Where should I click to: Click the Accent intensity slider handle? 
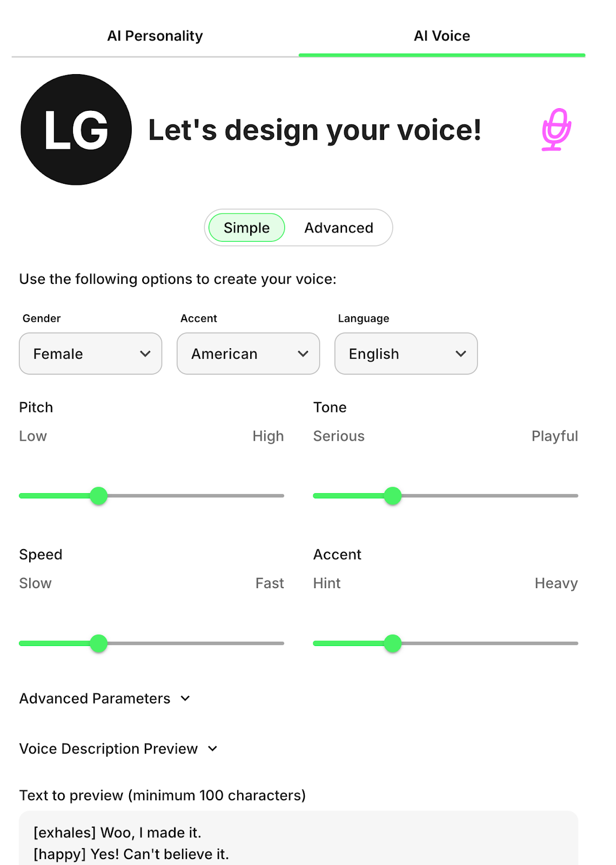pyautogui.click(x=393, y=643)
